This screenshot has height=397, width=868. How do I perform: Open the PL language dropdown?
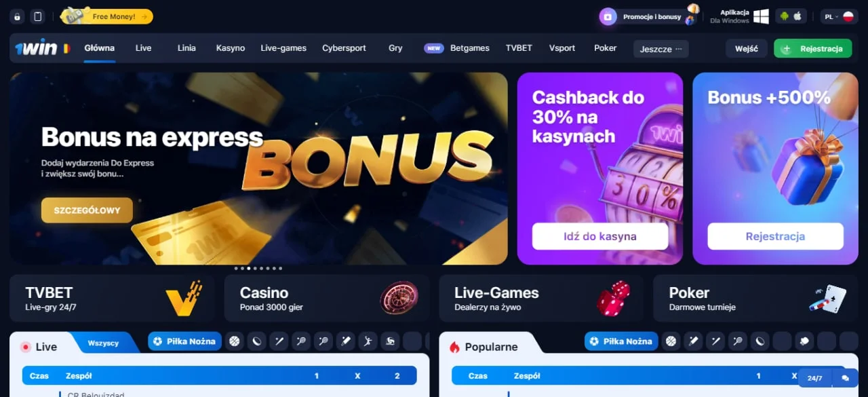[x=839, y=16]
